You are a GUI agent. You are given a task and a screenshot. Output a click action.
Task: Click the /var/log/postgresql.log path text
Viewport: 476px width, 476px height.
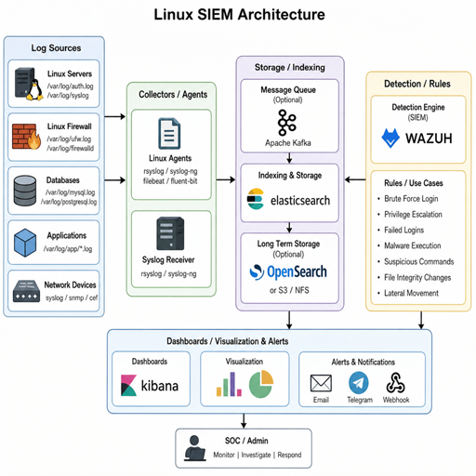click(69, 202)
